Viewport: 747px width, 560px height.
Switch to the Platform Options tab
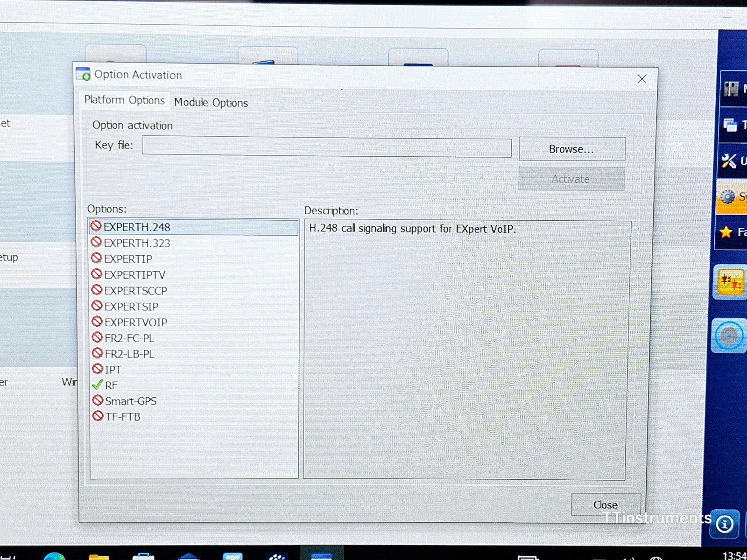(x=124, y=100)
